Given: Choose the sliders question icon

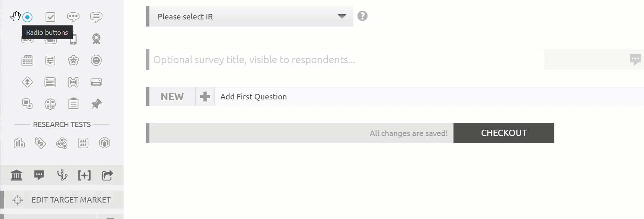Looking at the screenshot, I should pos(50,61).
